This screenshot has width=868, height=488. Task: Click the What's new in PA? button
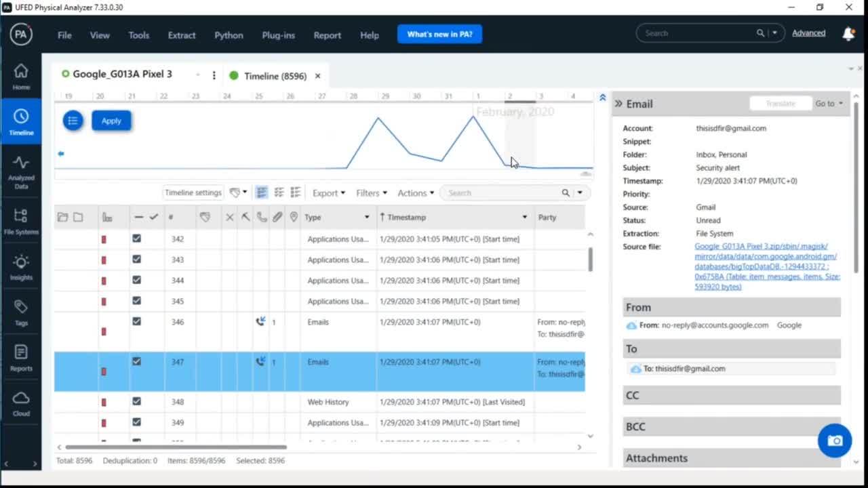tap(439, 34)
